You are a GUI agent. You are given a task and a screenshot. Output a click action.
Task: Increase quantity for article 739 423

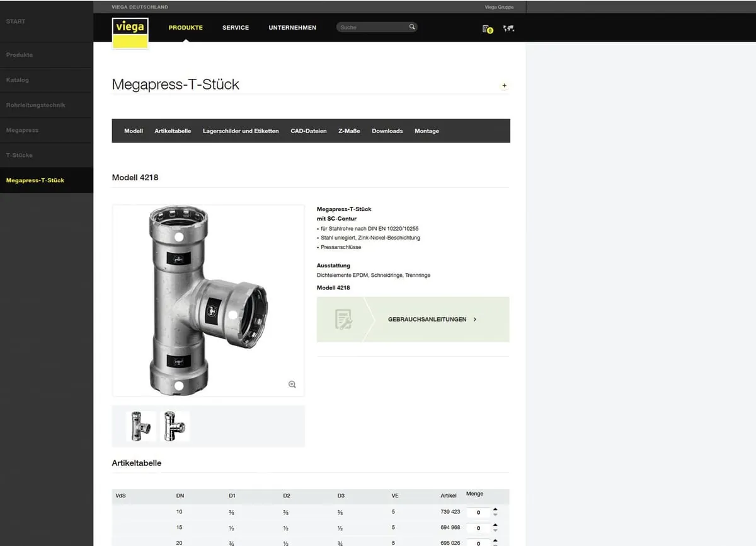tap(495, 509)
